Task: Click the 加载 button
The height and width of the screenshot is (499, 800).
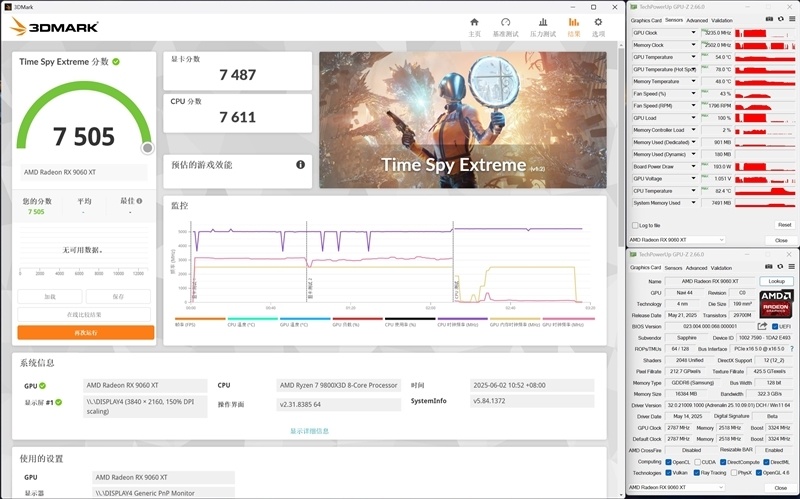Action: point(49,296)
